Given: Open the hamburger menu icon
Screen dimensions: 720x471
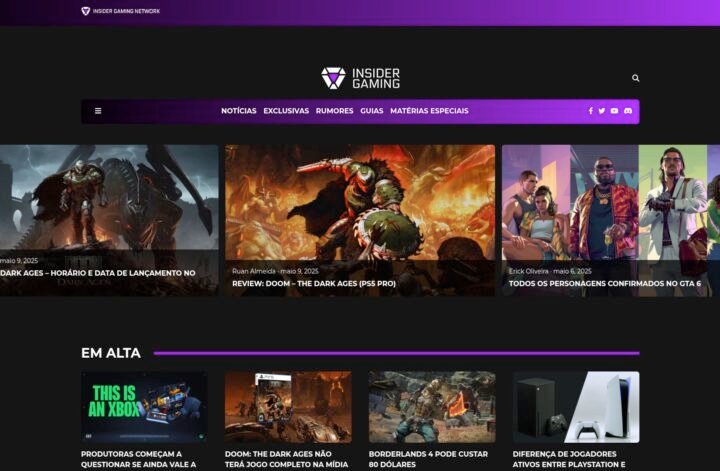Looking at the screenshot, I should [x=98, y=111].
